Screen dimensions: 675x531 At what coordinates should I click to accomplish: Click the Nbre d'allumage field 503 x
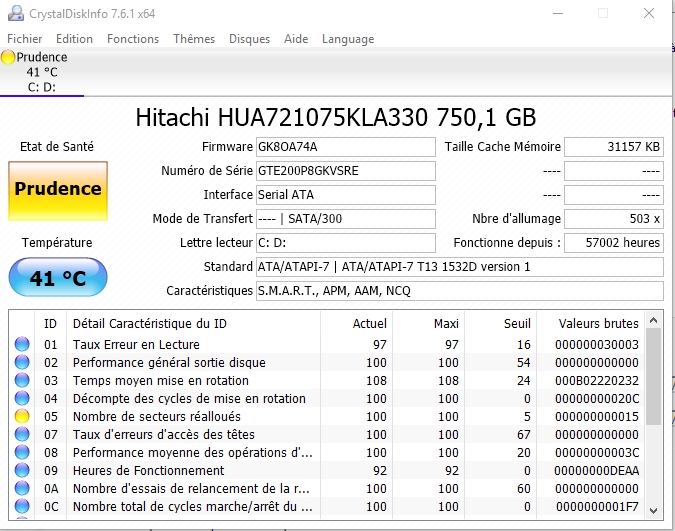[614, 219]
